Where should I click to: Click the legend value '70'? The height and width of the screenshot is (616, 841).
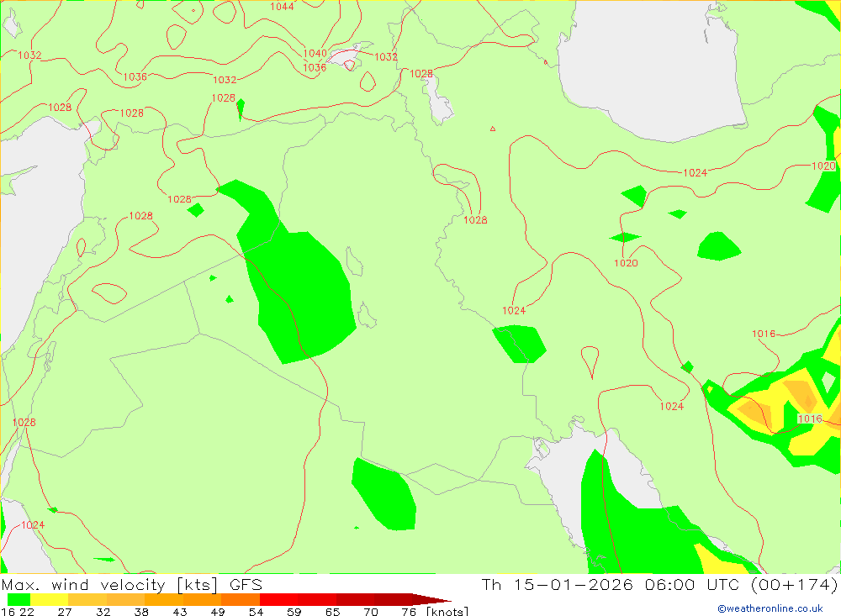pyautogui.click(x=371, y=612)
